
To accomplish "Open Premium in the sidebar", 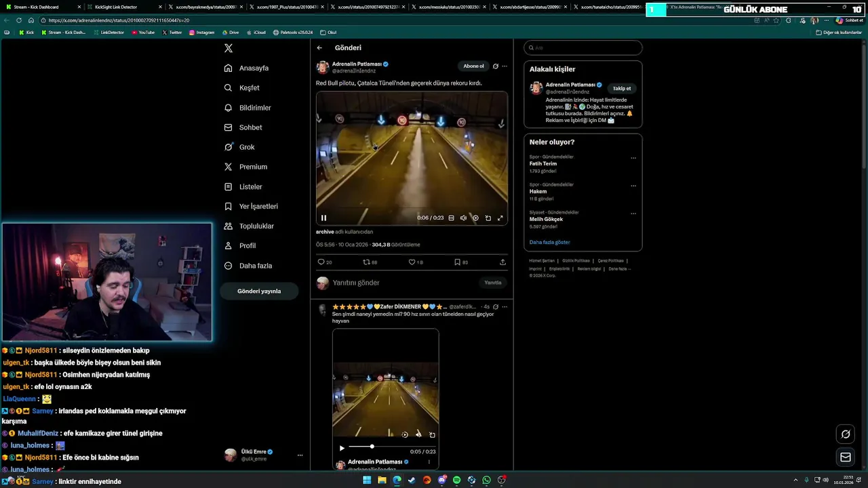I will [245, 167].
